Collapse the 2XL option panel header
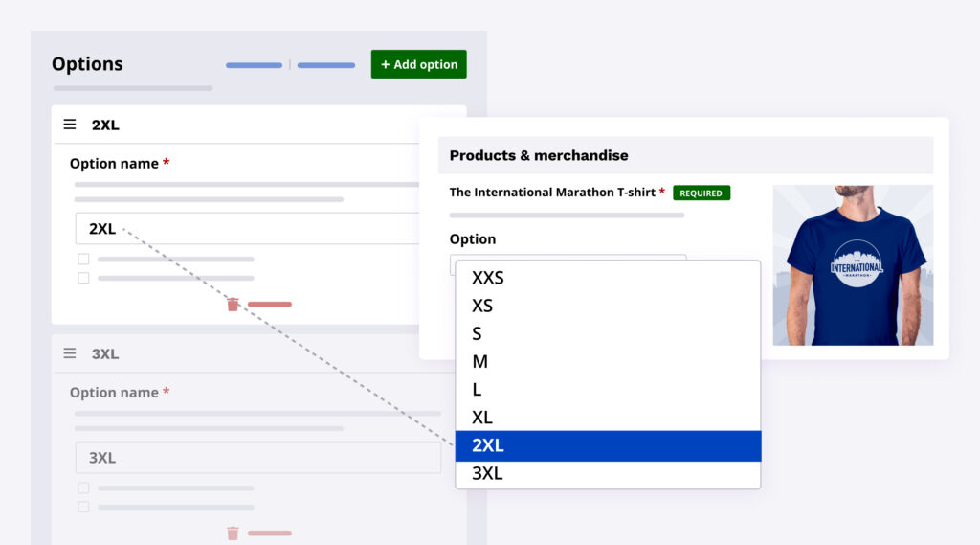Screen dimensions: 980x545 (x=258, y=125)
